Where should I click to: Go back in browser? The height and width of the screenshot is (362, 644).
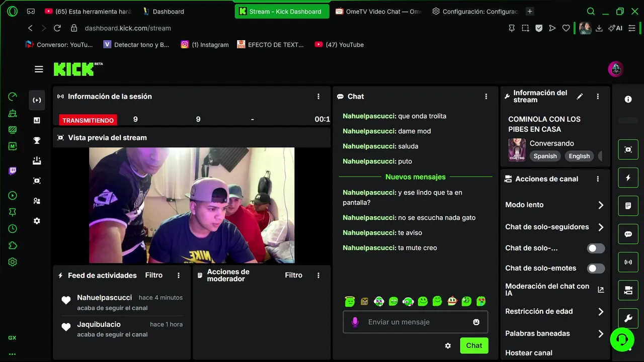tap(30, 28)
